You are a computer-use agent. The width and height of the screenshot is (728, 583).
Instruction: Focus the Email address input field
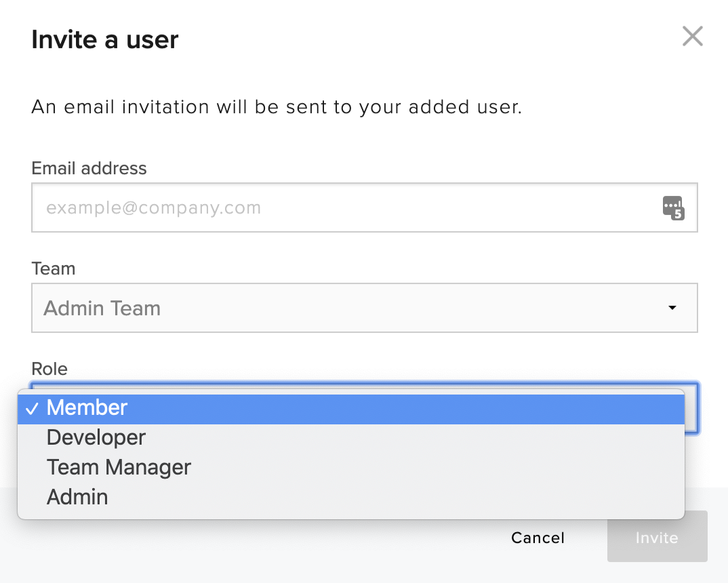tap(365, 207)
